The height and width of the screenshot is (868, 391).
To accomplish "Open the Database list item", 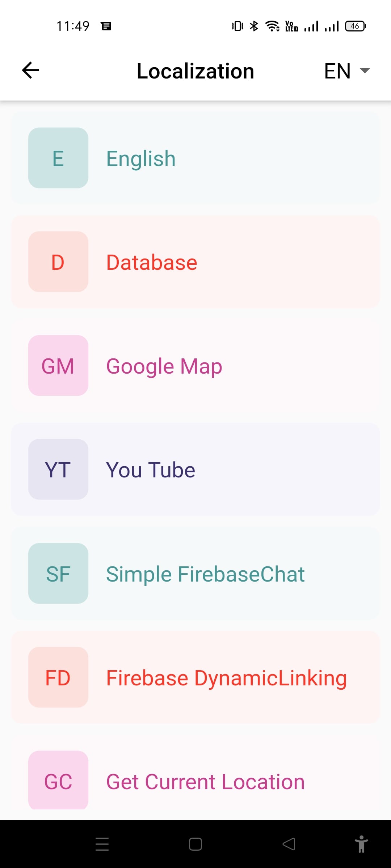I will pyautogui.click(x=152, y=262).
